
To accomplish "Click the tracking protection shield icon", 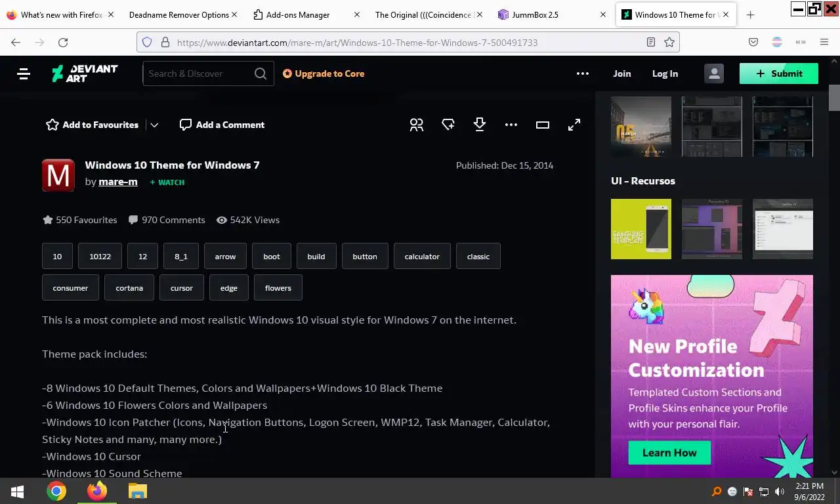I will 147,42.
